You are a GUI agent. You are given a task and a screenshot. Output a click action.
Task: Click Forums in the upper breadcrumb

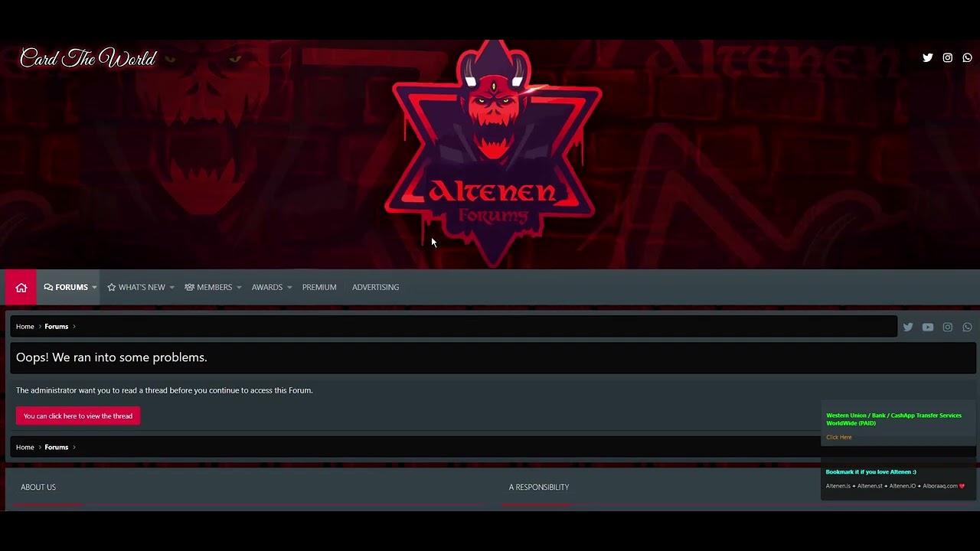tap(57, 327)
